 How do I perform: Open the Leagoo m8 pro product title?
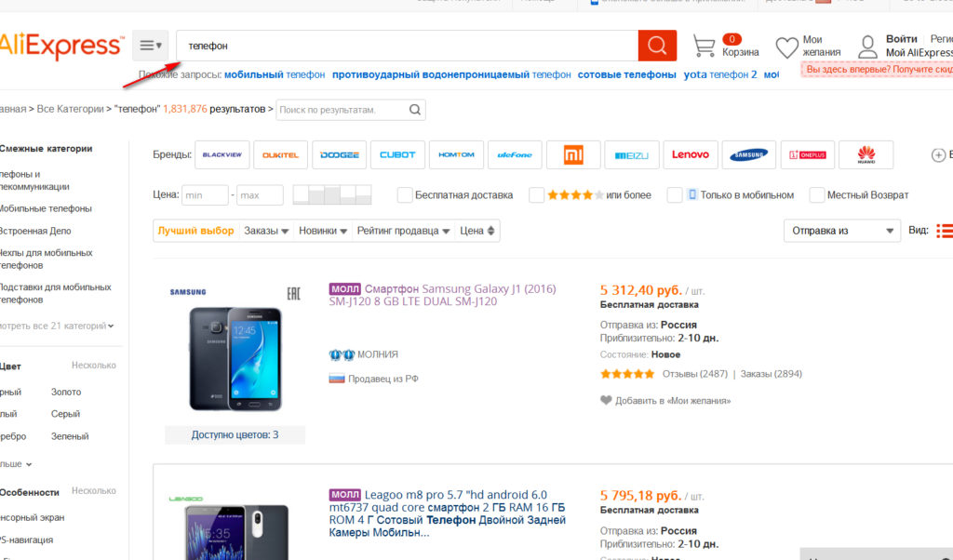click(448, 513)
